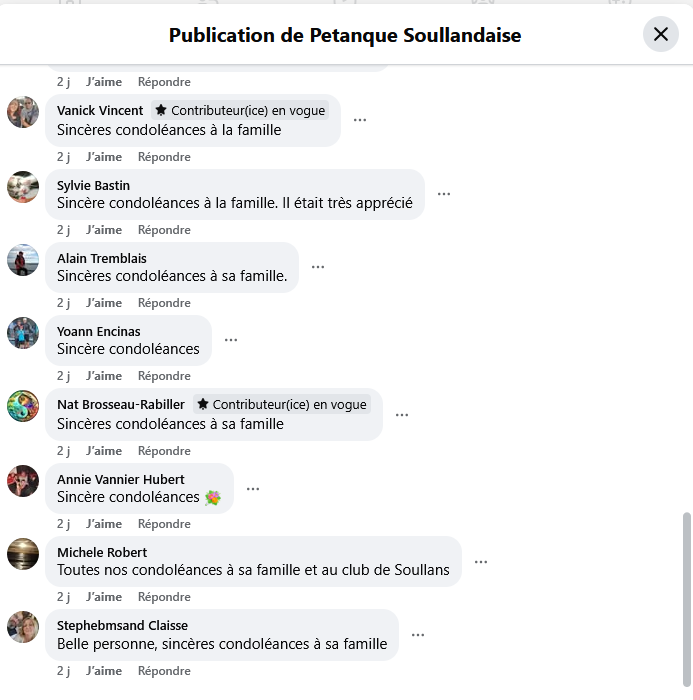
Task: Open Annie Vannier Hubert's profile name link
Action: (x=121, y=479)
